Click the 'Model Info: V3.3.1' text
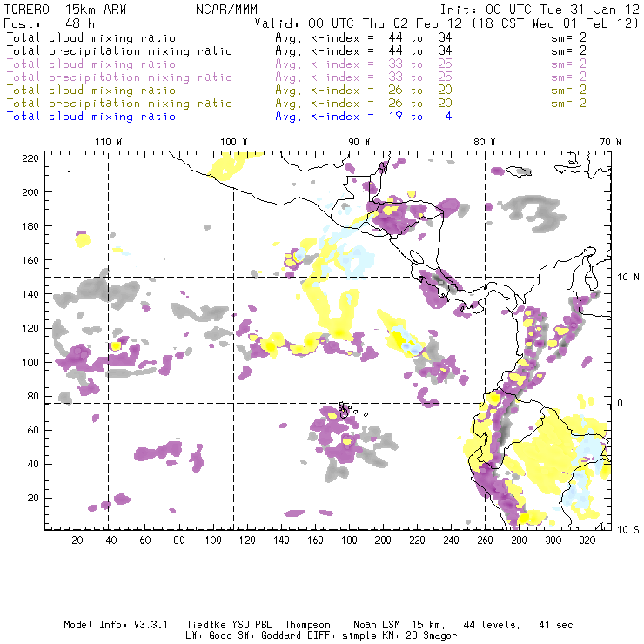Image resolution: width=644 pixels, height=644 pixels. (x=116, y=625)
